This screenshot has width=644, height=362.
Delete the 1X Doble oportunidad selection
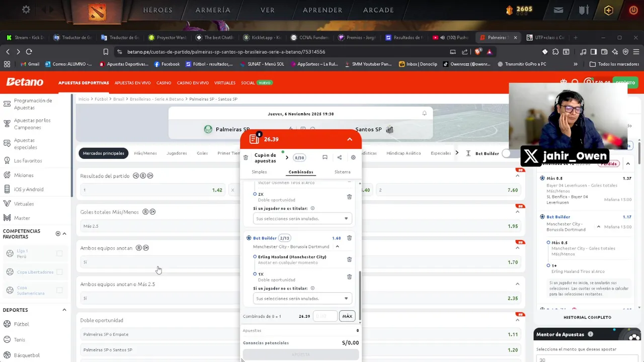349,277
